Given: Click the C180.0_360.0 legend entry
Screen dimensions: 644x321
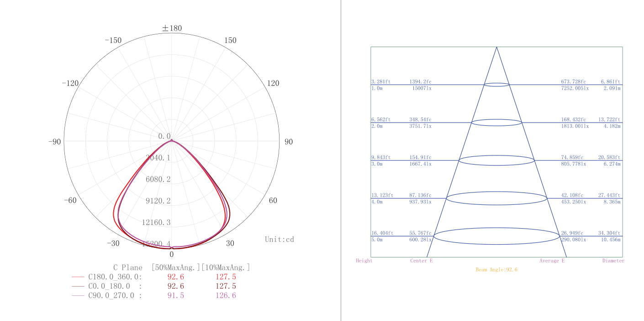Looking at the screenshot, I should tap(115, 277).
